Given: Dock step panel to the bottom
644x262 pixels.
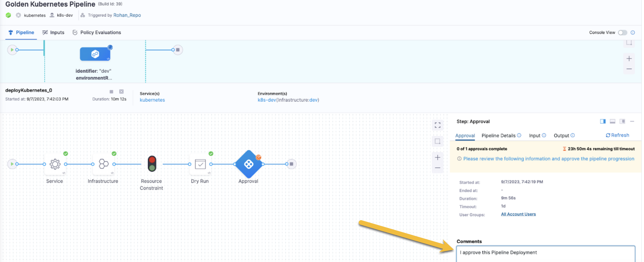Looking at the screenshot, I should (613, 121).
